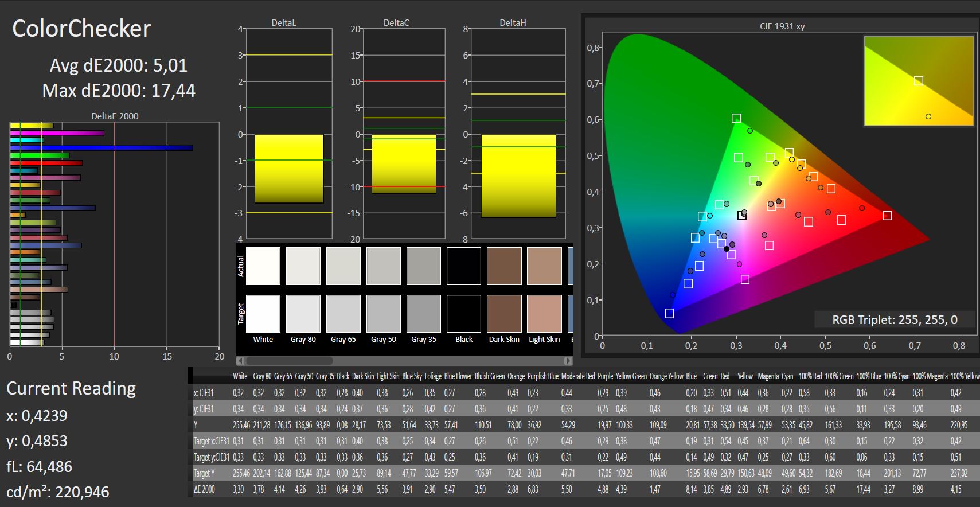Select the Target Gray 80 swatch
The width and height of the screenshot is (980, 507).
click(x=303, y=314)
